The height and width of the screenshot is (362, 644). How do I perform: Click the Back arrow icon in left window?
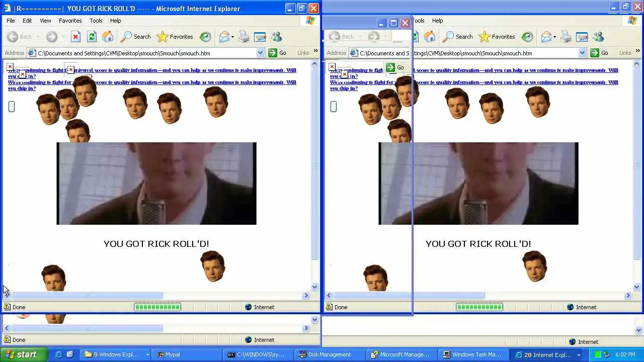(x=13, y=37)
